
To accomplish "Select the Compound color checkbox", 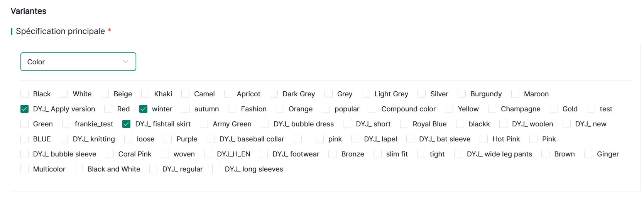I will pyautogui.click(x=373, y=109).
